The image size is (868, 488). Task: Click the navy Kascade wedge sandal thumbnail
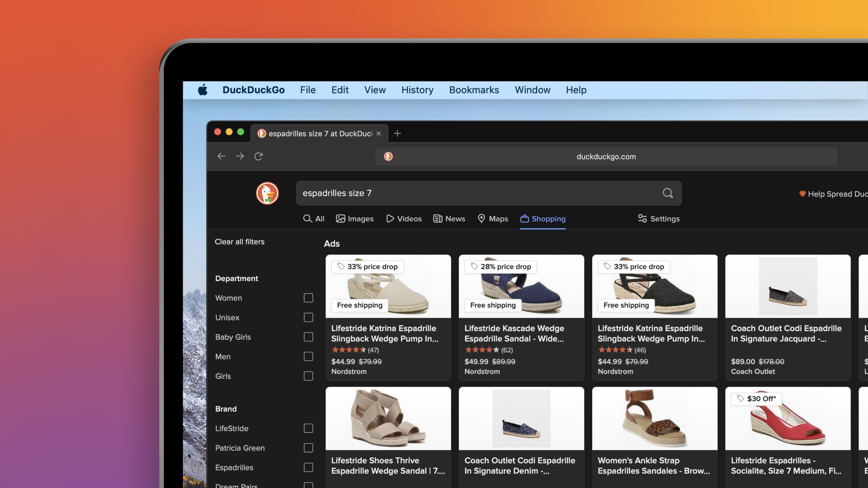521,286
